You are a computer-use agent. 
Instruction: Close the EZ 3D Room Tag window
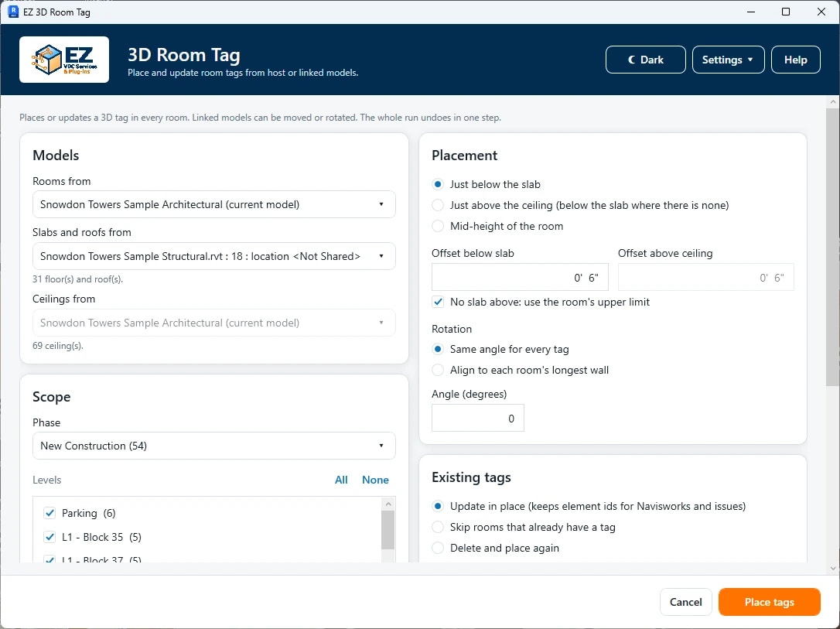[x=821, y=12]
